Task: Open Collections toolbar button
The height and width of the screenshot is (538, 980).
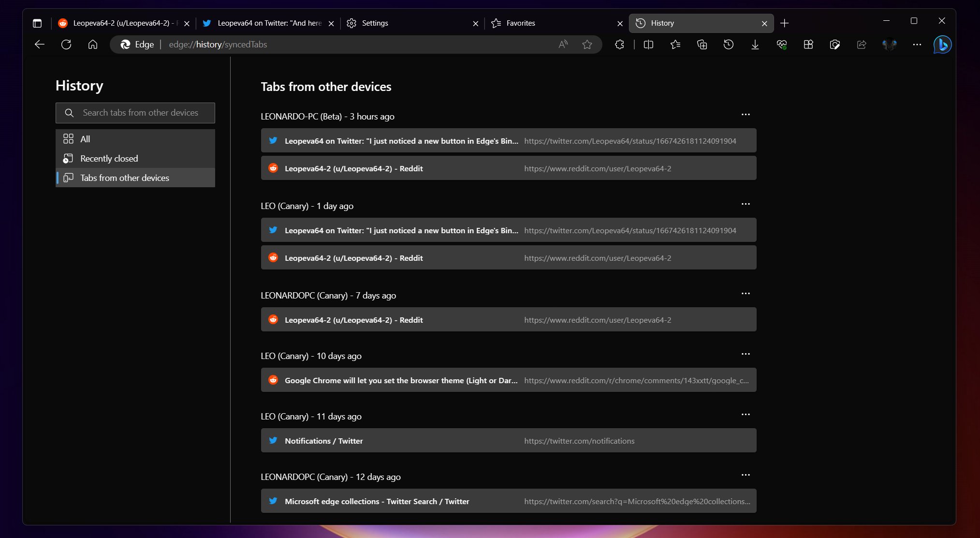Action: (x=702, y=45)
